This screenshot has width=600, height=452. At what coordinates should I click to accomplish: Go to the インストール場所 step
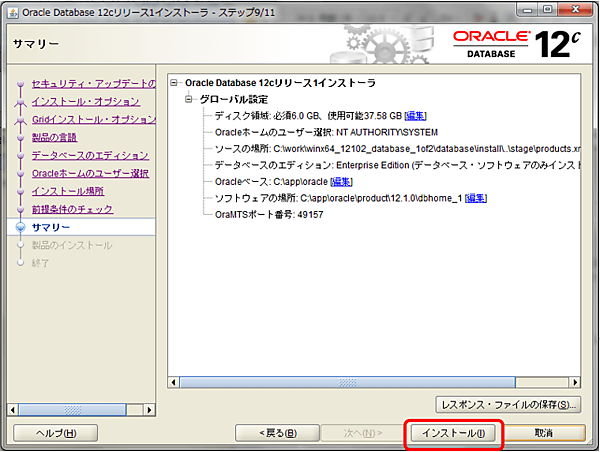click(66, 192)
